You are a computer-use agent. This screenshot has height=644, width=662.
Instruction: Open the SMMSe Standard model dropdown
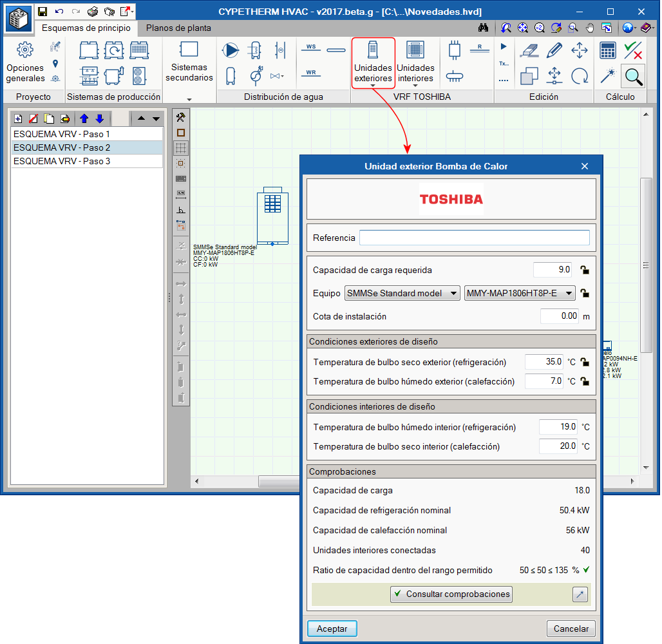[x=402, y=294]
